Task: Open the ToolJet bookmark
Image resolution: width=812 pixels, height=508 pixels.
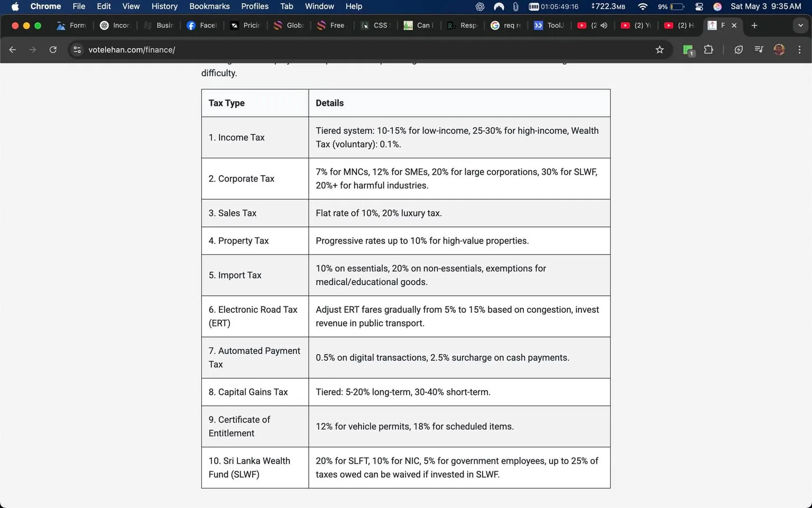Action: point(549,25)
